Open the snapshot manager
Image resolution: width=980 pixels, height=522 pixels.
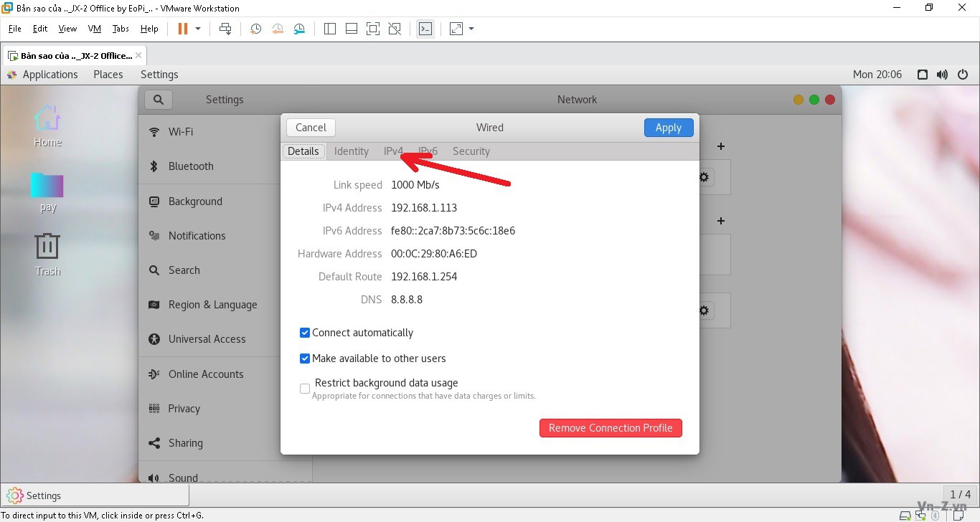coord(299,29)
